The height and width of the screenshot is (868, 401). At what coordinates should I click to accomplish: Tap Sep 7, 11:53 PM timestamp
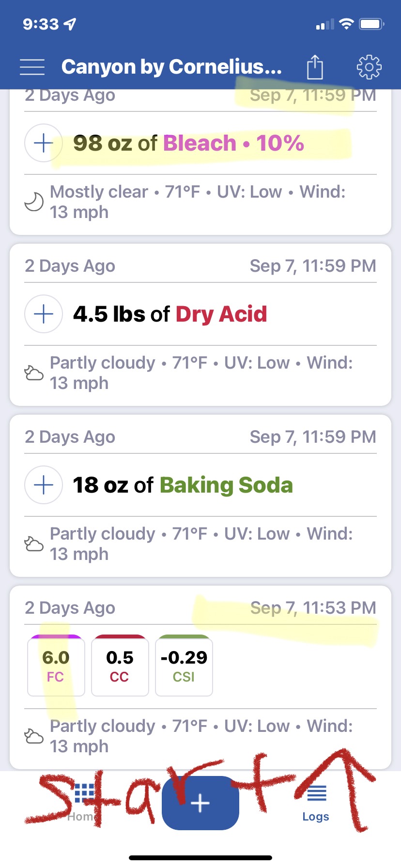pos(313,608)
